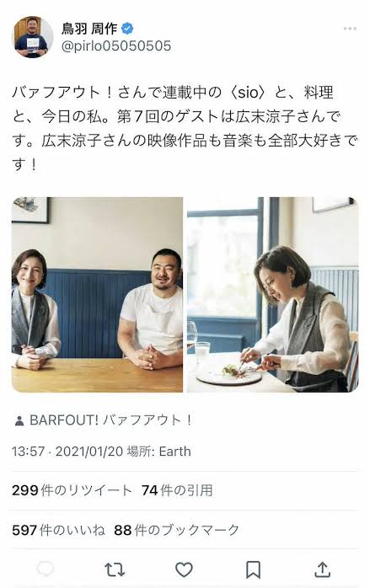View the 597 件のいいね likes list
This screenshot has height=588, width=370.
tap(59, 530)
